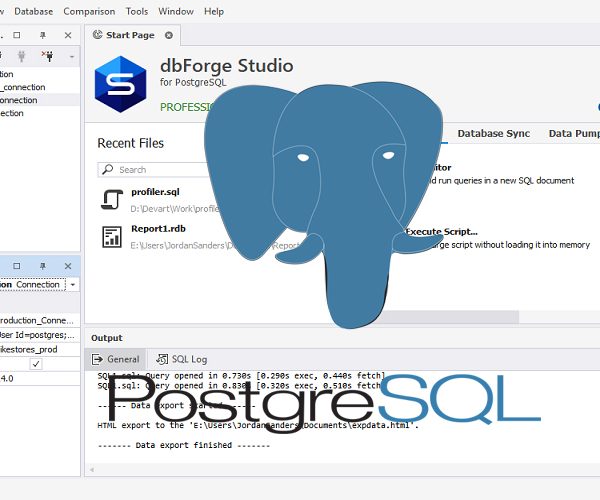Open the Database menu
Screen dimensions: 600x500
pos(34,11)
